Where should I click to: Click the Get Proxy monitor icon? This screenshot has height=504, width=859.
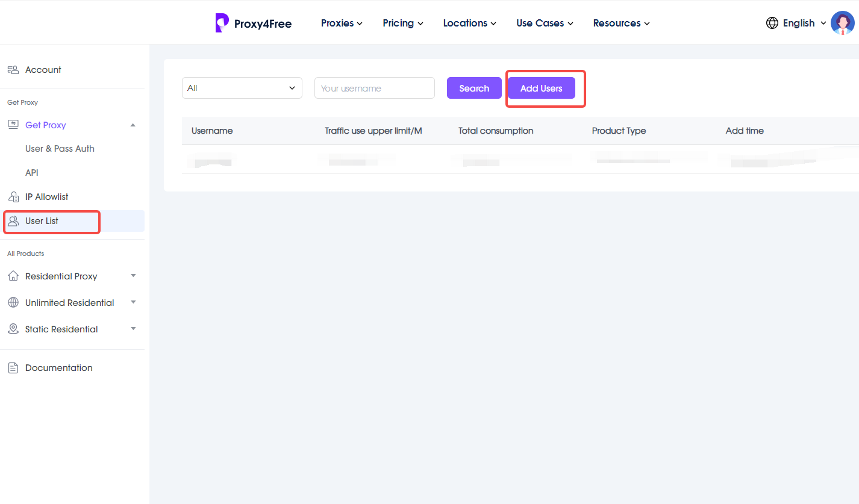(x=13, y=125)
